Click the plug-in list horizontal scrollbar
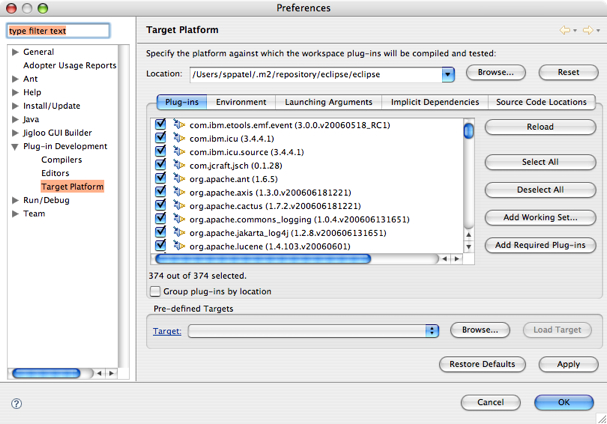This screenshot has width=607, height=424. pyautogui.click(x=263, y=259)
